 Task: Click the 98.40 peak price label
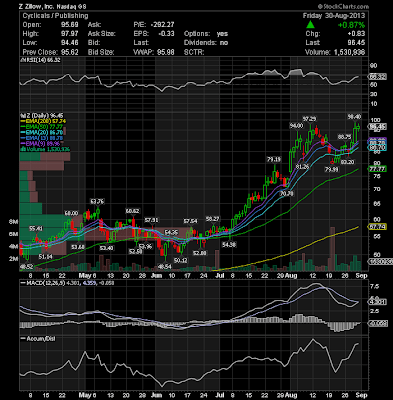354,117
